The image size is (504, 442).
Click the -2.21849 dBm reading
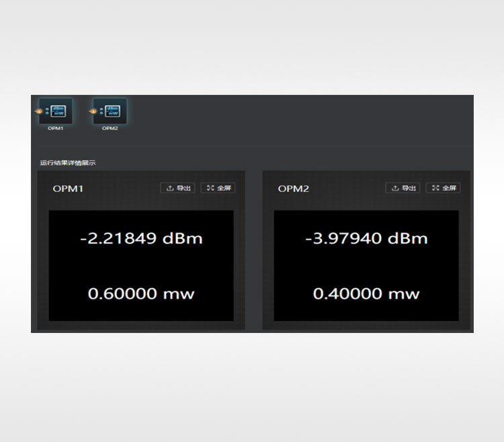pyautogui.click(x=141, y=239)
